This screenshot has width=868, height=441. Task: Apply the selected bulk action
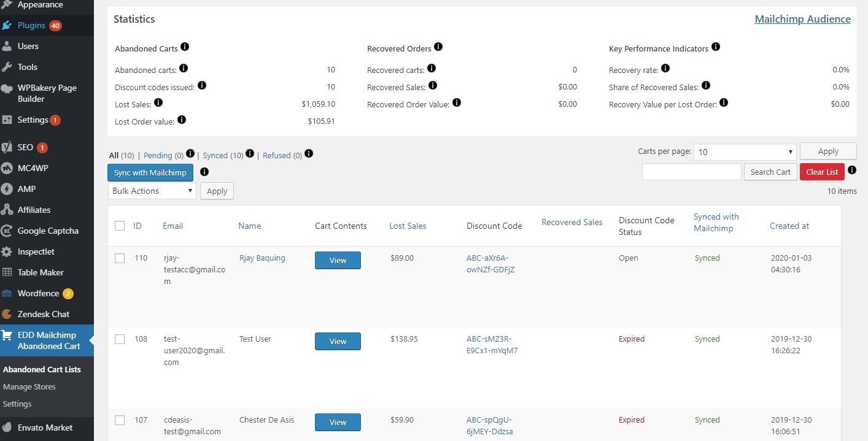point(217,191)
